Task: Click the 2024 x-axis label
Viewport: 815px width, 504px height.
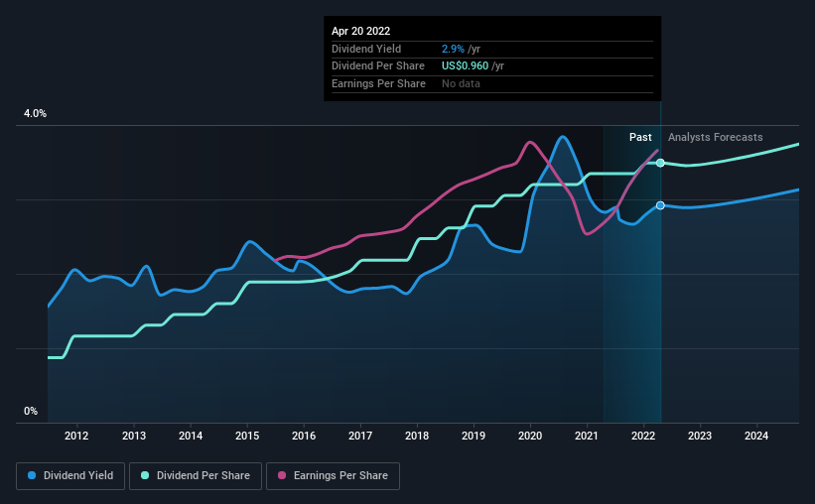Action: [x=756, y=436]
